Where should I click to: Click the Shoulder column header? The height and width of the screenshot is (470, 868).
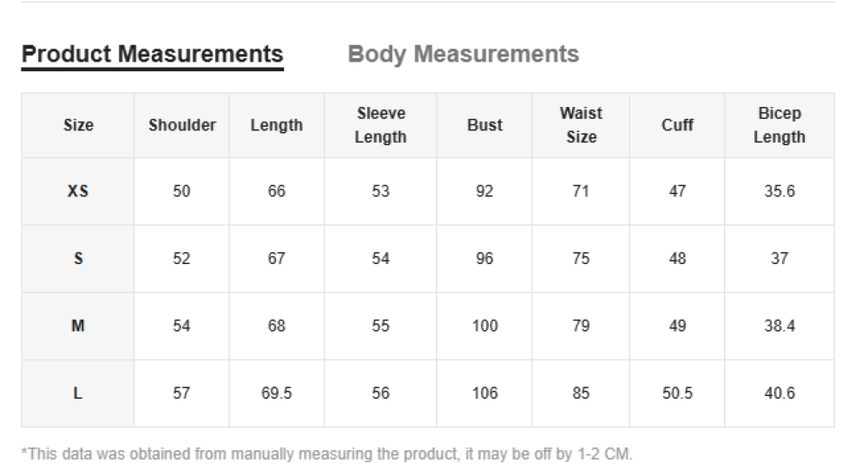point(181,125)
